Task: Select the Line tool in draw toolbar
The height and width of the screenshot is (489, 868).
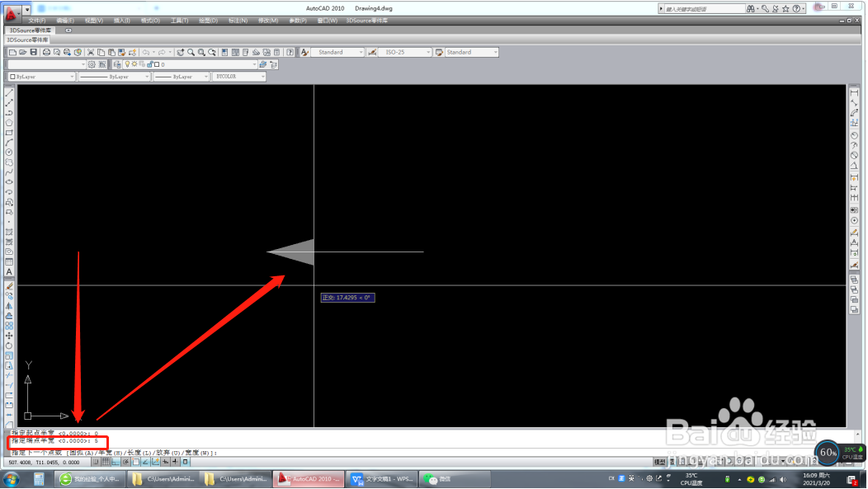Action: tap(9, 93)
